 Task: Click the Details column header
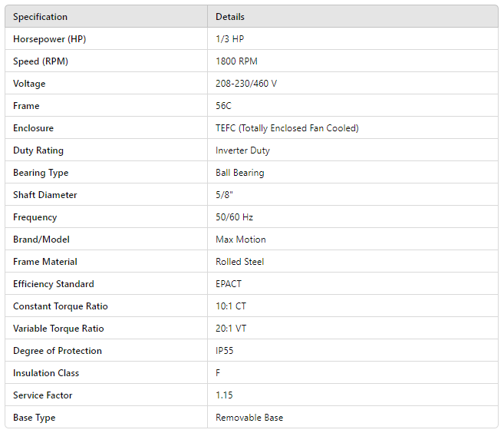pos(230,17)
